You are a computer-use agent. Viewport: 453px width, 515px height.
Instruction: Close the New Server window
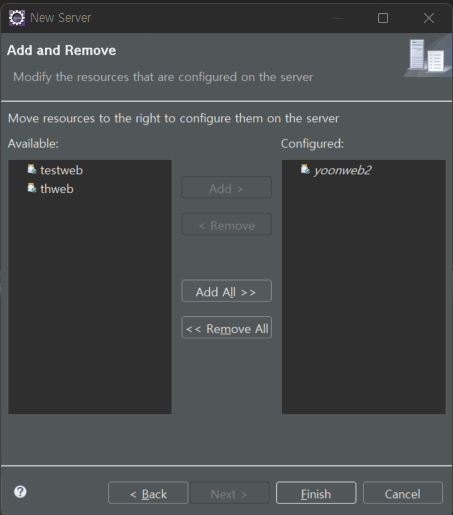pyautogui.click(x=429, y=18)
